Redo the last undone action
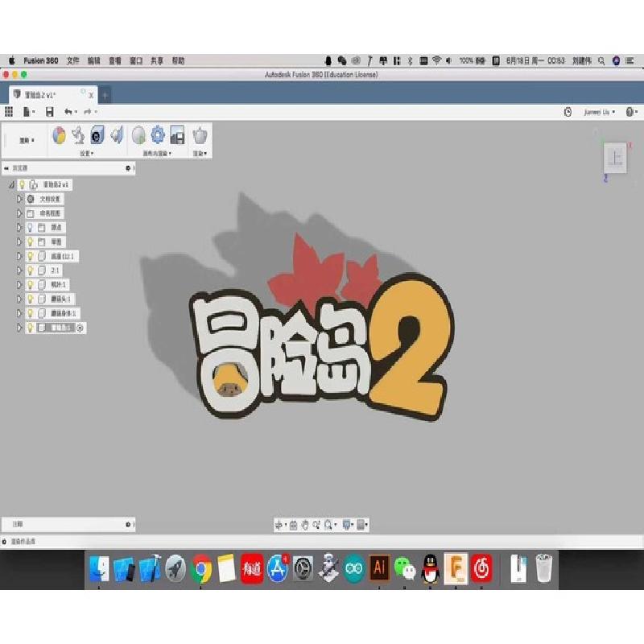Viewport: 644px width, 644px height. pyautogui.click(x=88, y=112)
